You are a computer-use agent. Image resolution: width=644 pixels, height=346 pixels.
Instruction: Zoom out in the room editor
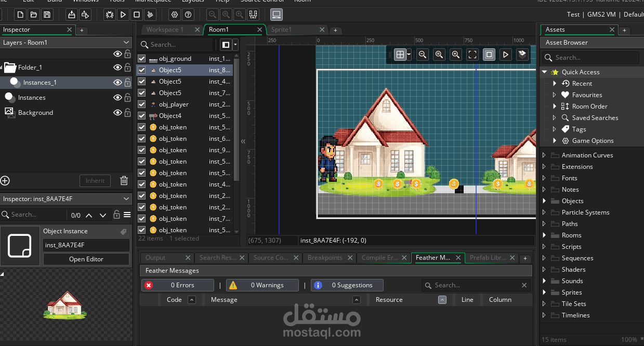(x=423, y=54)
